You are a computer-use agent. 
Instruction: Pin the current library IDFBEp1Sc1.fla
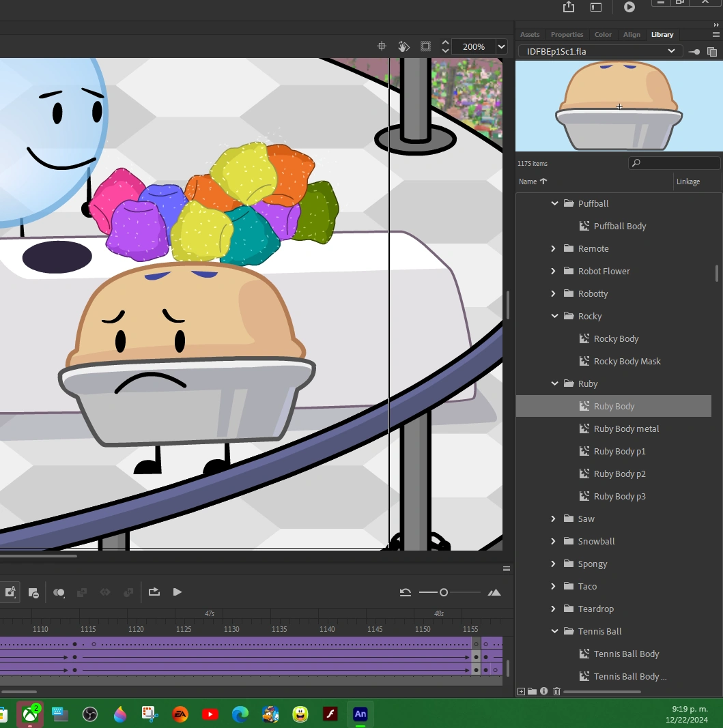(694, 51)
